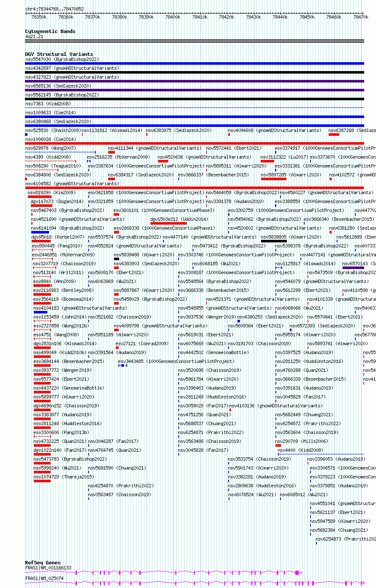Open variant nsv6254870 (Prakrithi2022)
Image resolution: width=376 pixels, height=588 pixels.
(121, 486)
